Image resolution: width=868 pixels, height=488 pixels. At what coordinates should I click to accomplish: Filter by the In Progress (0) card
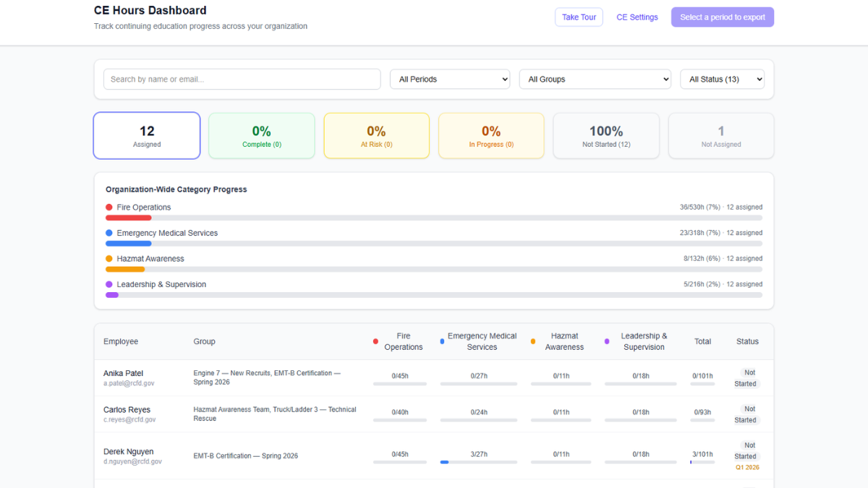coord(491,135)
